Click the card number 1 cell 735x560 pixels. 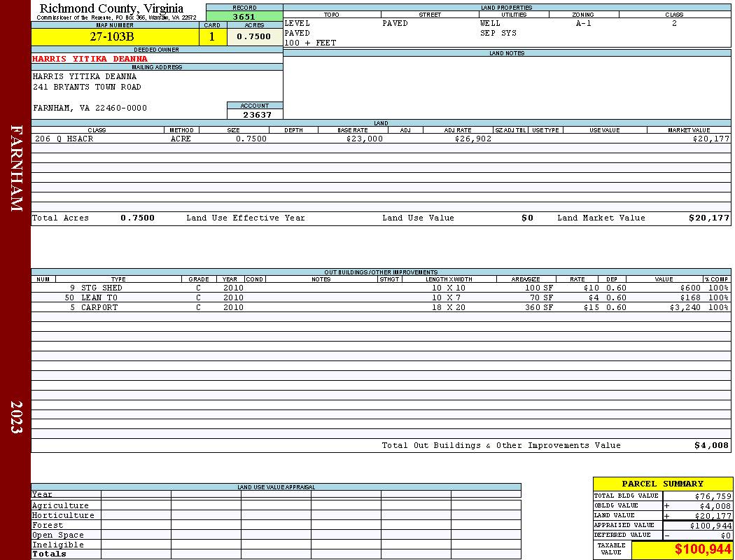pos(212,37)
